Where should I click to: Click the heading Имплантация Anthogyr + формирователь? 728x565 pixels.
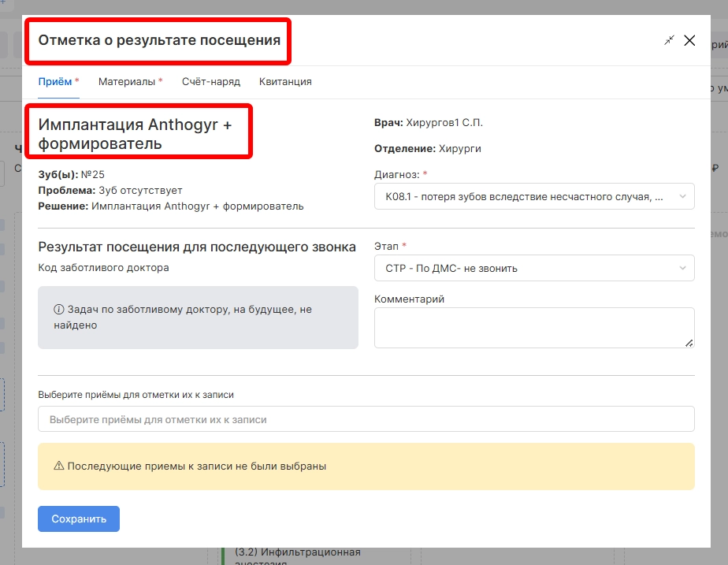pyautogui.click(x=135, y=133)
